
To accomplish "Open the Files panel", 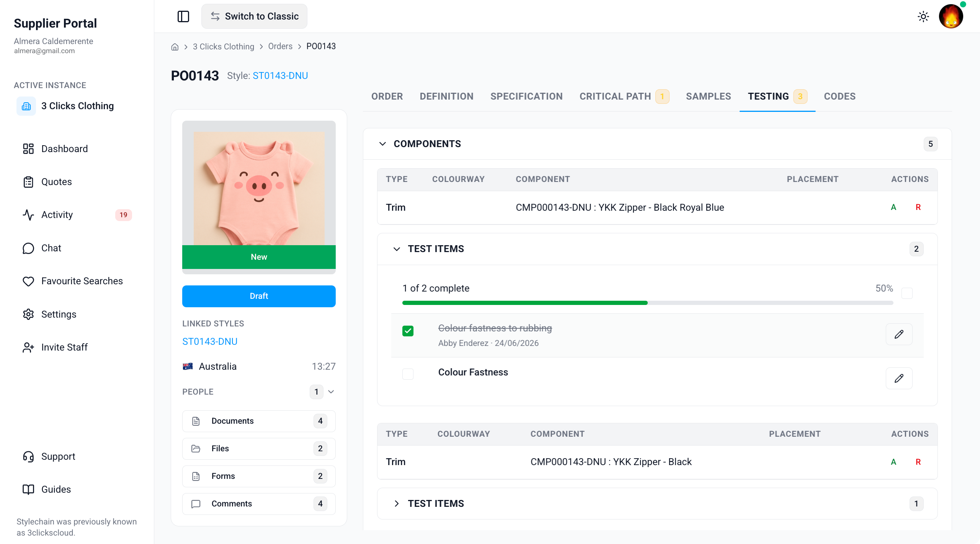I will (x=259, y=449).
